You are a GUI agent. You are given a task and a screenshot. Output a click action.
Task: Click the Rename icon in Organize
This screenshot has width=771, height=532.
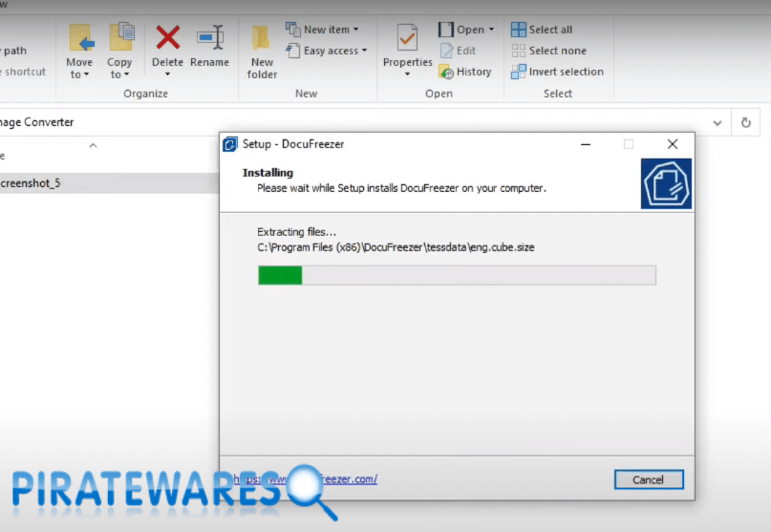209,40
